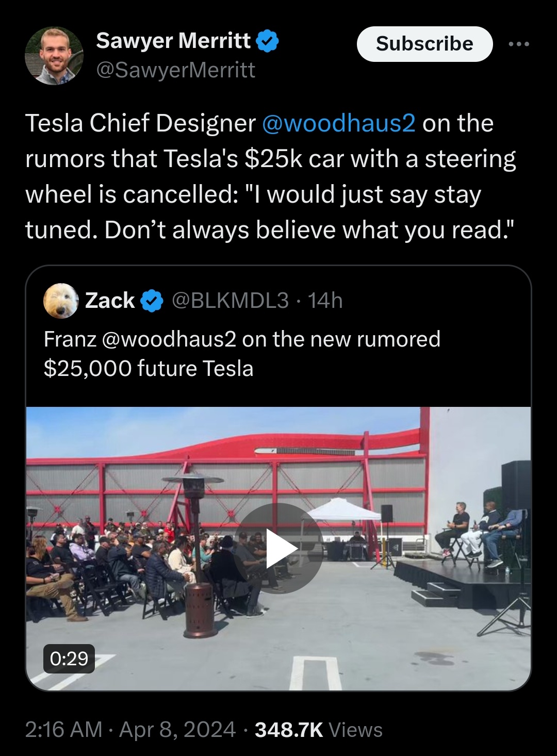
Task: Click the 0:29 video duration badge
Action: [x=69, y=659]
